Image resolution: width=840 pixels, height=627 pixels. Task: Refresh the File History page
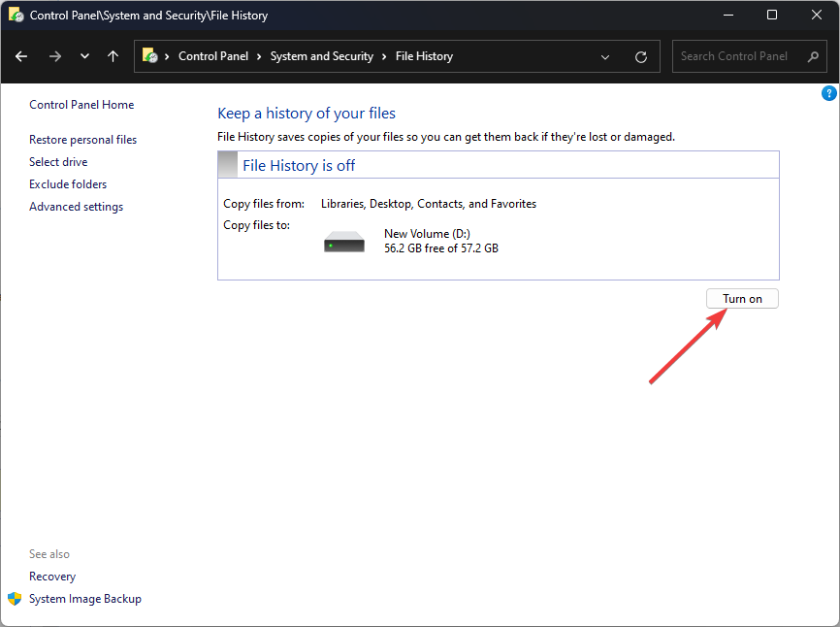click(x=640, y=56)
